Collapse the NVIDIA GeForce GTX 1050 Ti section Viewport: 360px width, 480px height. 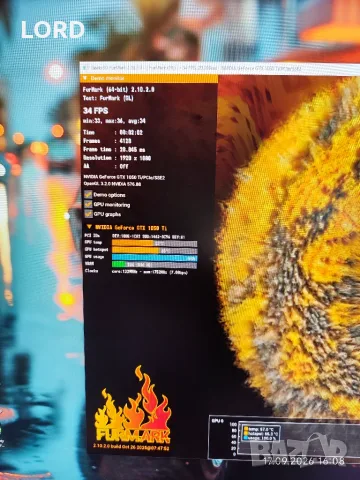click(89, 227)
